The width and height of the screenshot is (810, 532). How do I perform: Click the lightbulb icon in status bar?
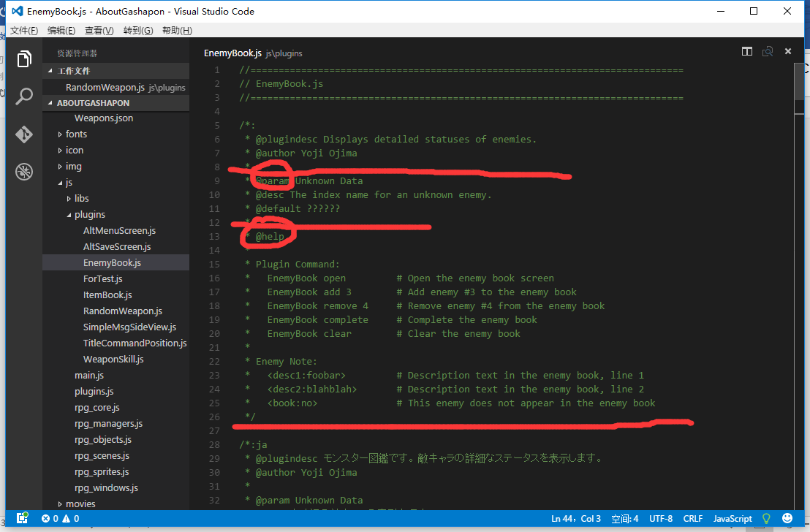[767, 519]
